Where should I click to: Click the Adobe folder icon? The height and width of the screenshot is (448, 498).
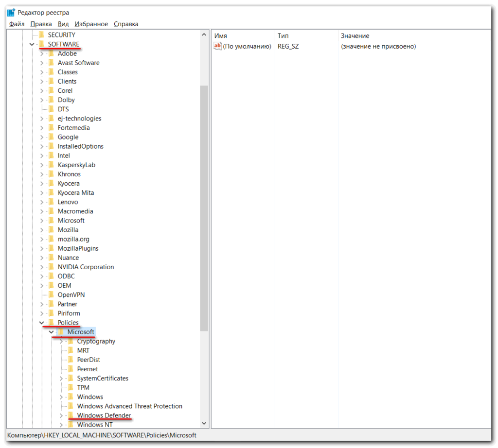point(52,53)
